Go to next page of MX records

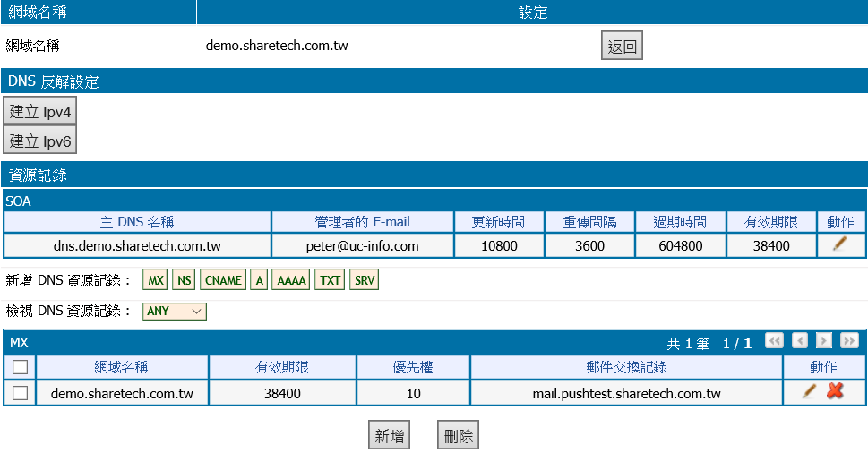(824, 341)
